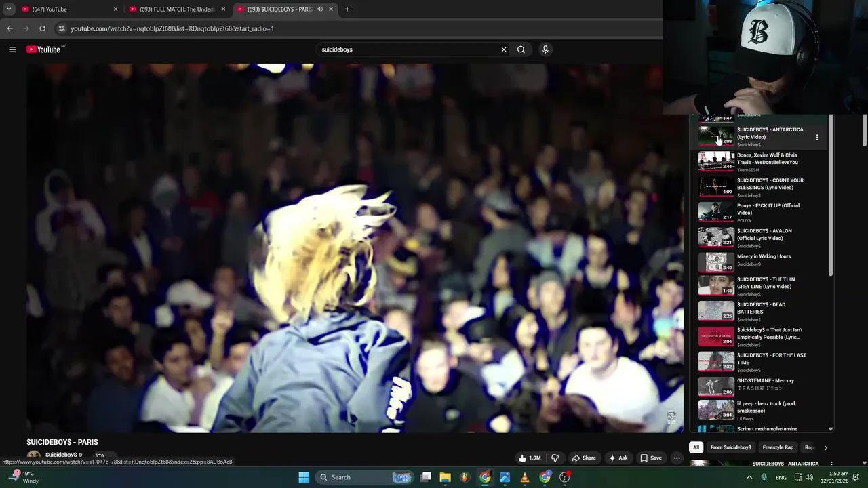
Task: Open Task View from the taskbar
Action: (x=425, y=477)
